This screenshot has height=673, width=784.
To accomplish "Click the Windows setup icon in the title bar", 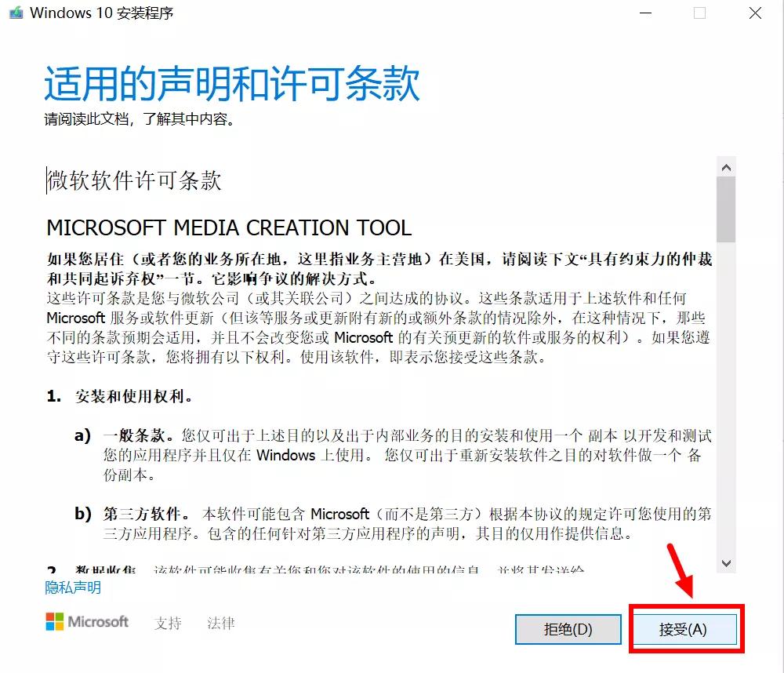I will 15,13.
